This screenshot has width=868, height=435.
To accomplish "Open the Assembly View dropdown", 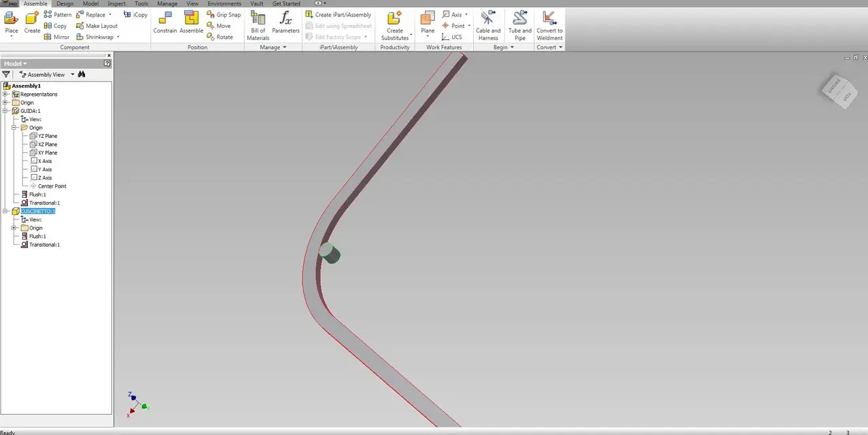I will pos(73,74).
